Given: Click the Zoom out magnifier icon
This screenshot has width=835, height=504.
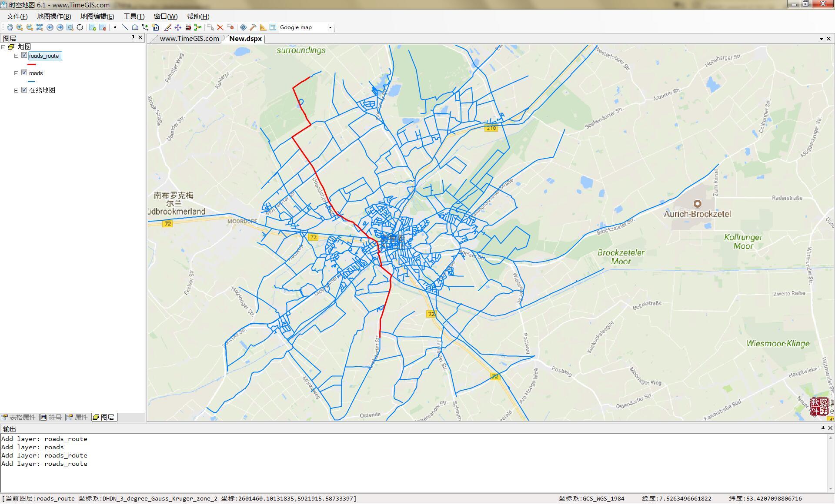Looking at the screenshot, I should (x=30, y=27).
